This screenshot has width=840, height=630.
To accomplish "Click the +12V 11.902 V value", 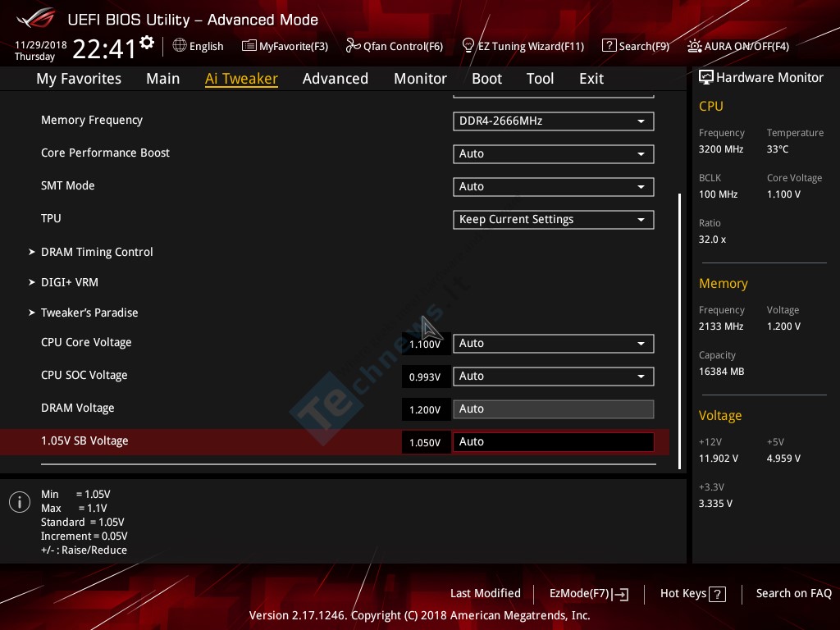I will (x=719, y=459).
